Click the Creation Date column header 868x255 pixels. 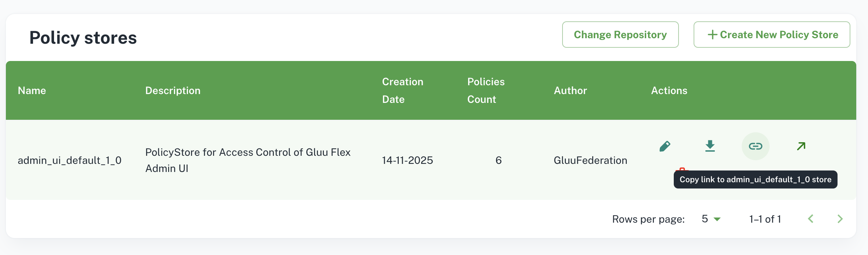pos(402,90)
